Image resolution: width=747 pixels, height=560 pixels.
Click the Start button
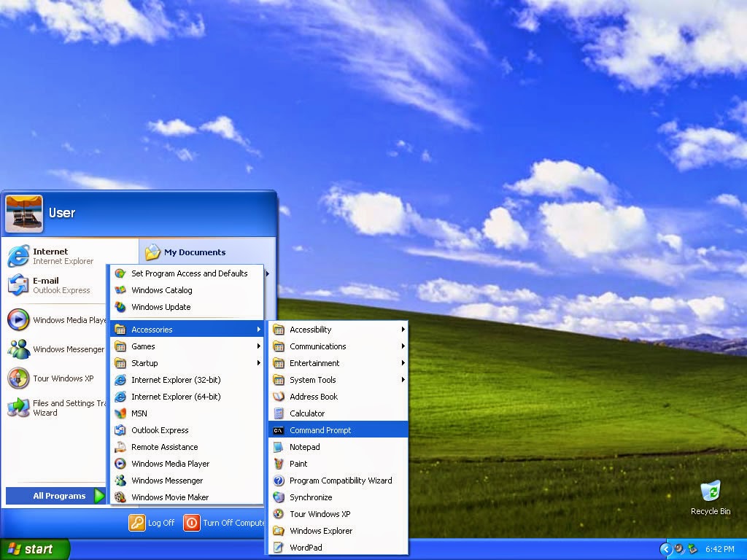34,549
